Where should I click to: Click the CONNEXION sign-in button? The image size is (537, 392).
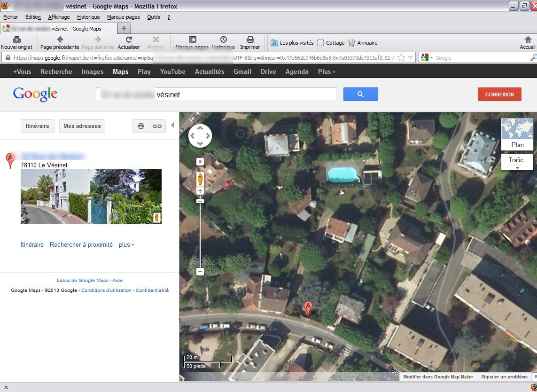tap(499, 94)
